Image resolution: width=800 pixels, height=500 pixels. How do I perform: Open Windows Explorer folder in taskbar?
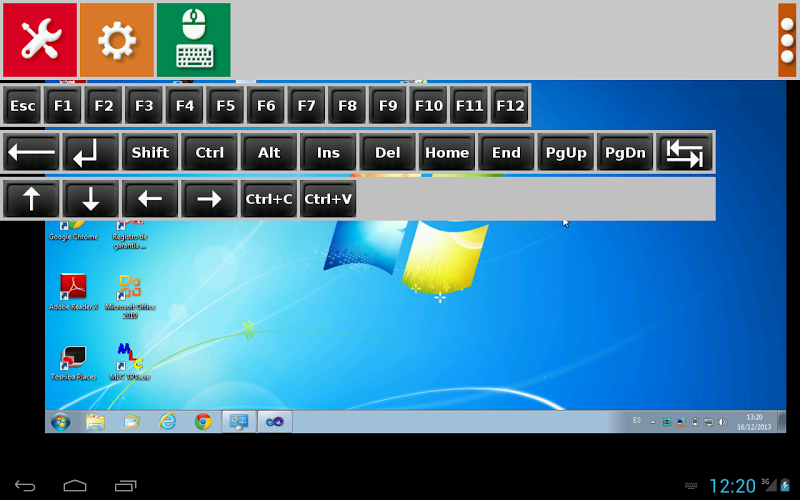[x=95, y=422]
